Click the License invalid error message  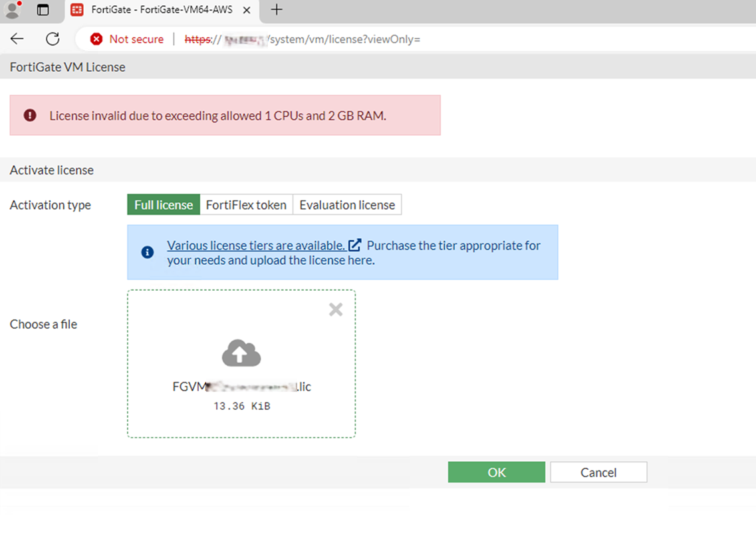[218, 116]
